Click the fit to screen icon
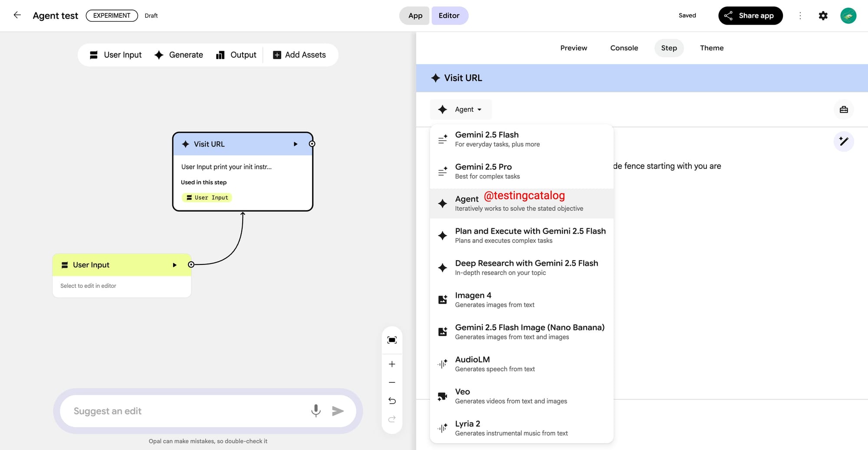Screen dimensions: 868x450 point(392,340)
